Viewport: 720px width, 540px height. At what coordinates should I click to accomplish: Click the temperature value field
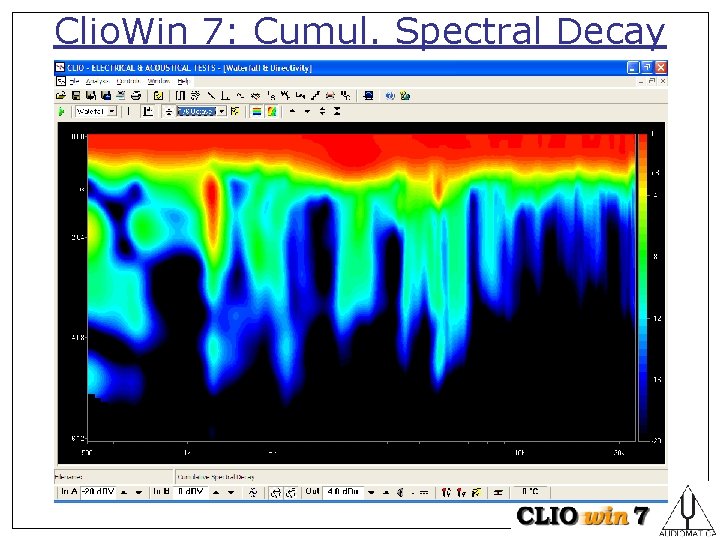click(x=530, y=492)
